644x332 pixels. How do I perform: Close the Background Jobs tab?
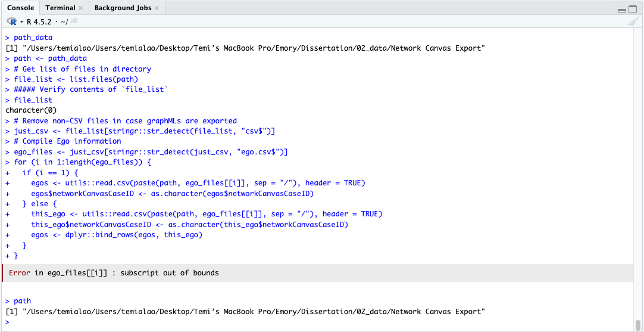coord(157,8)
